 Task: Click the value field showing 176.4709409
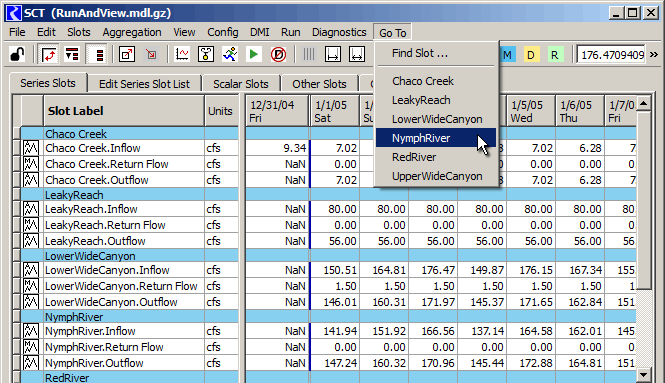tap(611, 55)
